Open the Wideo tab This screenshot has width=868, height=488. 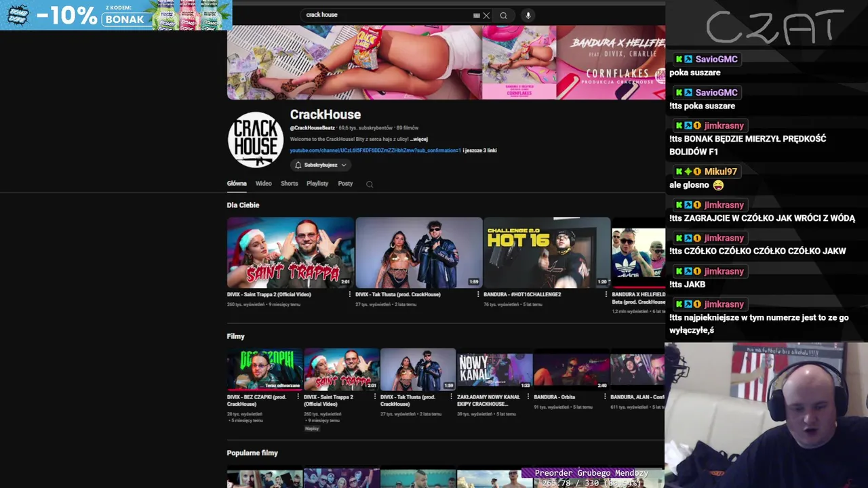pos(264,184)
